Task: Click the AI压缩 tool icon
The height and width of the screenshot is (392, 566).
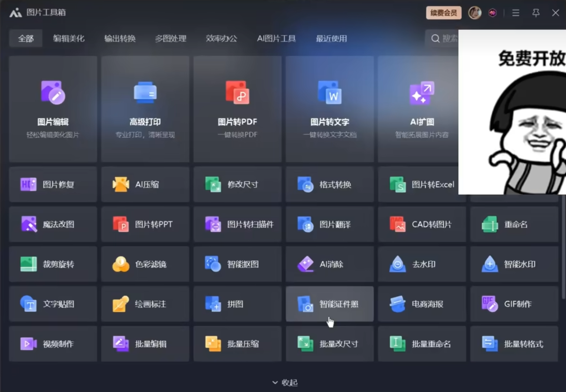Action: point(121,184)
